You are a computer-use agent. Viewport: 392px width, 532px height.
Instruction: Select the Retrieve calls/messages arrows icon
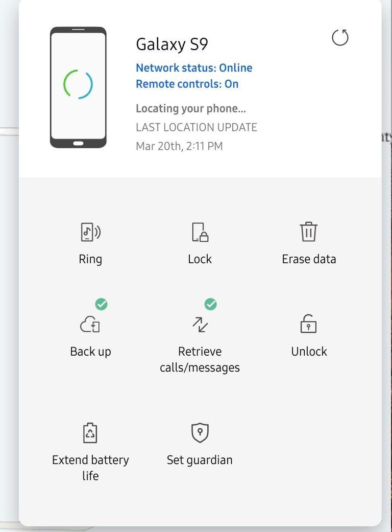200,324
